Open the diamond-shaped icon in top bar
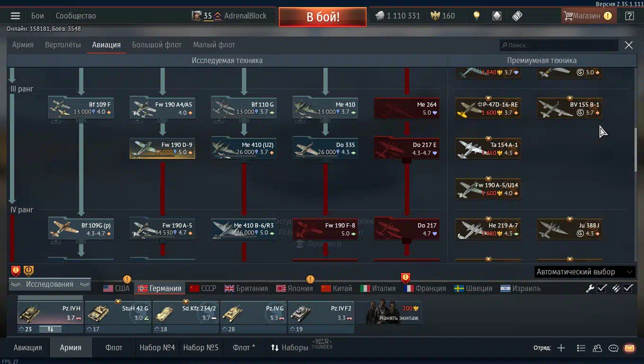The width and height of the screenshot is (644, 364). [x=497, y=16]
